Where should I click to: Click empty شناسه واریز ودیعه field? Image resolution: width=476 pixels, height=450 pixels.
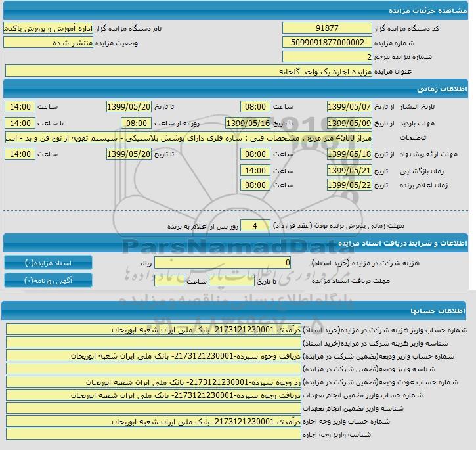[x=154, y=369]
